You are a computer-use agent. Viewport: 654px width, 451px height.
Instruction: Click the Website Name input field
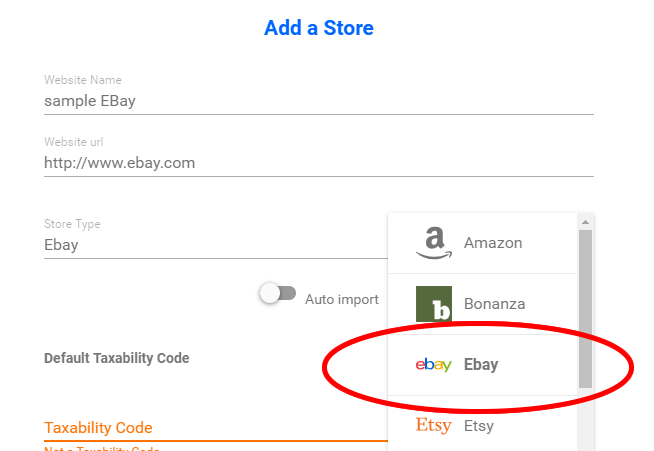(319, 101)
